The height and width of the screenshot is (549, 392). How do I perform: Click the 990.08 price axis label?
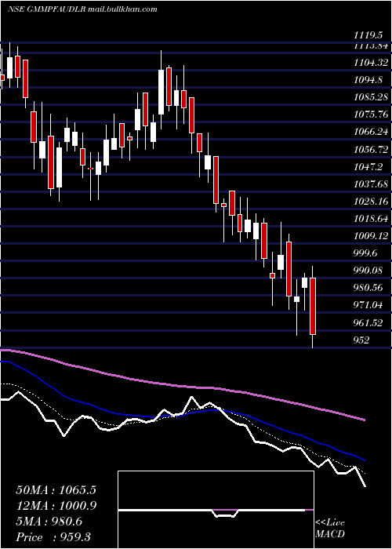tap(368, 271)
